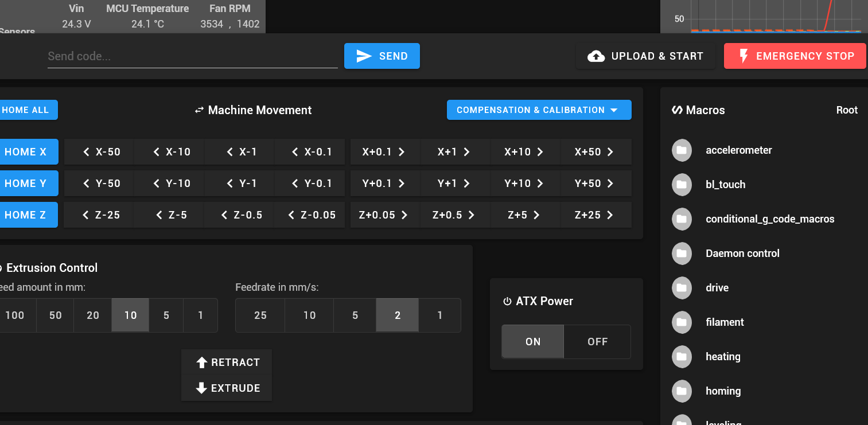Image resolution: width=868 pixels, height=425 pixels.
Task: Click the accelerometer macro folder icon
Action: pyautogui.click(x=682, y=150)
